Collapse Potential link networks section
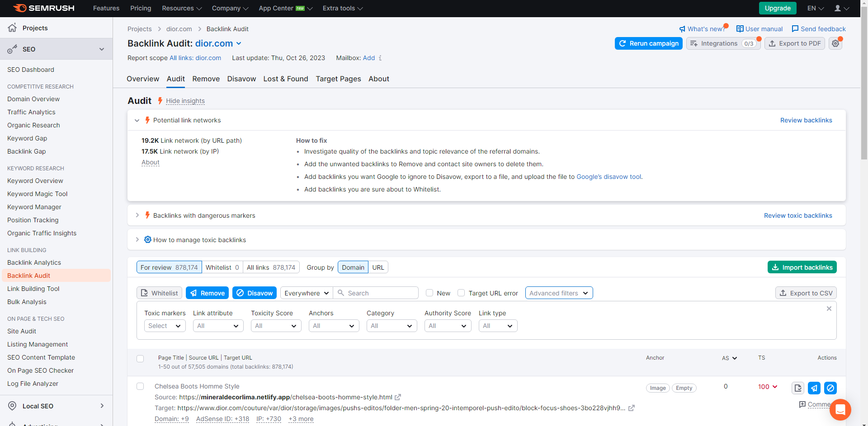This screenshot has width=868, height=426. [137, 121]
